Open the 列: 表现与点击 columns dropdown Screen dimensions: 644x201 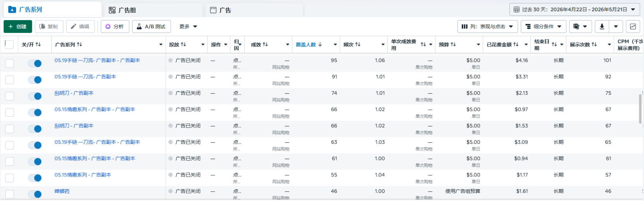click(x=487, y=26)
